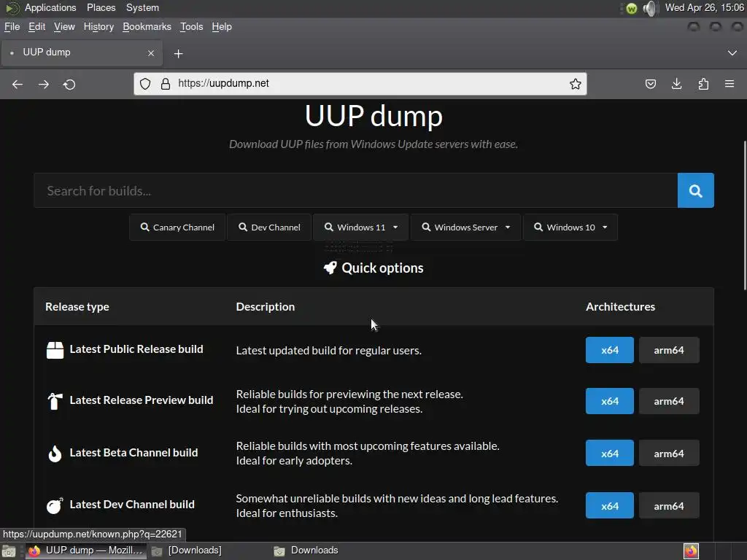Focus the Search for builds field

(x=355, y=190)
